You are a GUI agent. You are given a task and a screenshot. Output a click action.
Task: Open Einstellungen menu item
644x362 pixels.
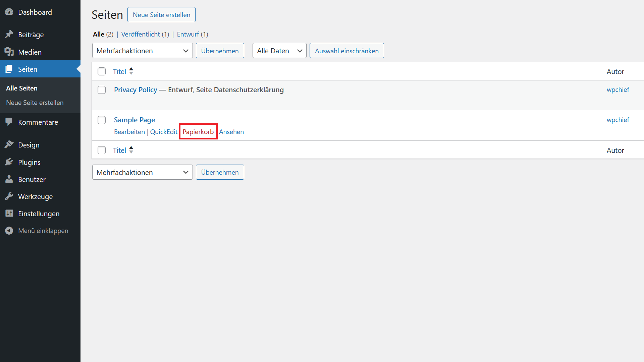[x=40, y=214]
